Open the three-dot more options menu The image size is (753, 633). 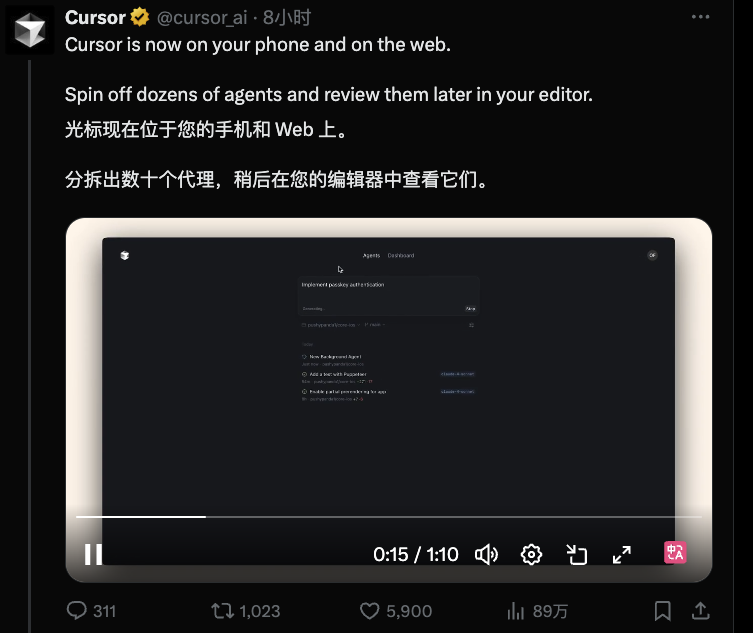700,17
